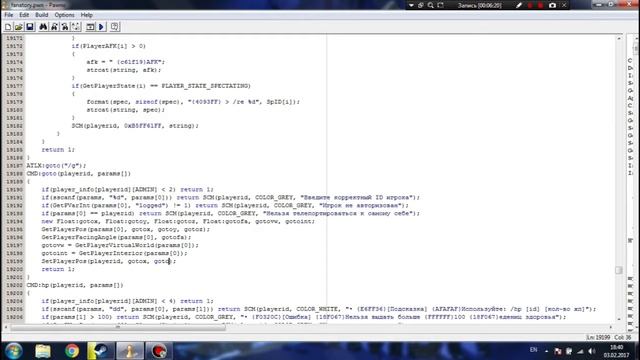This screenshot has height=360, width=640.
Task: Open a file using the folder icon
Action: click(x=19, y=27)
